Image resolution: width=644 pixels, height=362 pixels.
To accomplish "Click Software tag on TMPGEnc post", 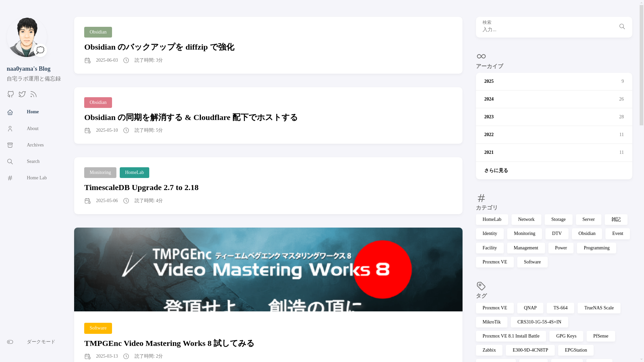I will pos(98,328).
